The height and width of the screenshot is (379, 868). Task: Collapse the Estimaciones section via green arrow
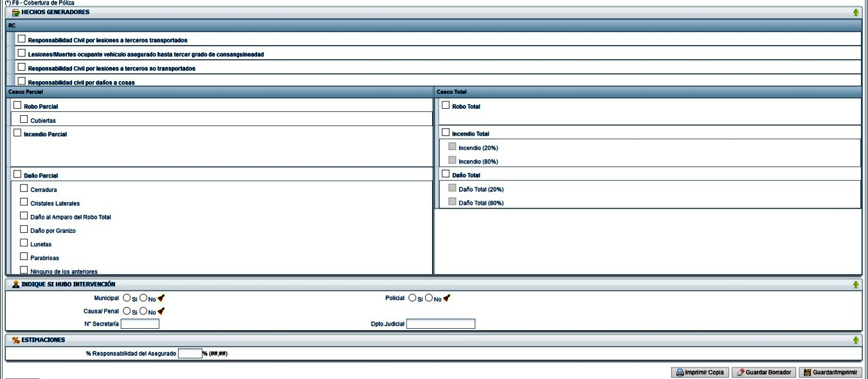(x=856, y=340)
